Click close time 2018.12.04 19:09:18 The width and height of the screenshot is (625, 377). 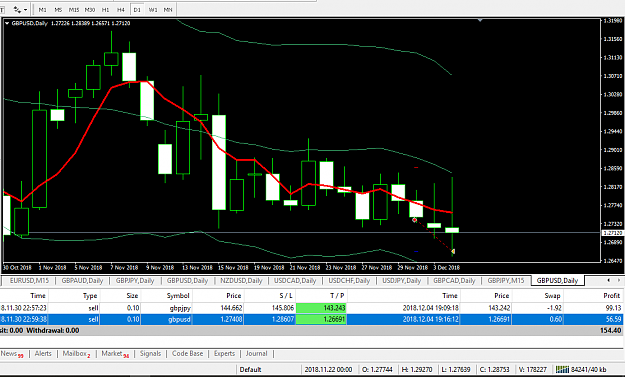tap(430, 308)
